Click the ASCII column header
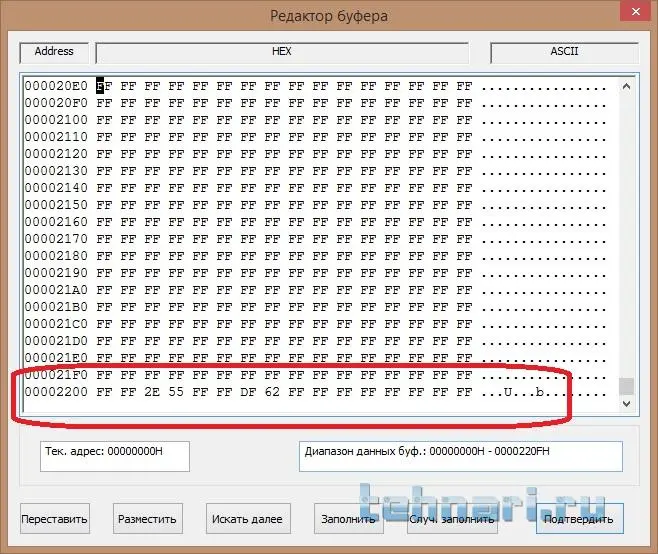Screen dimensions: 658x554 [x=564, y=52]
